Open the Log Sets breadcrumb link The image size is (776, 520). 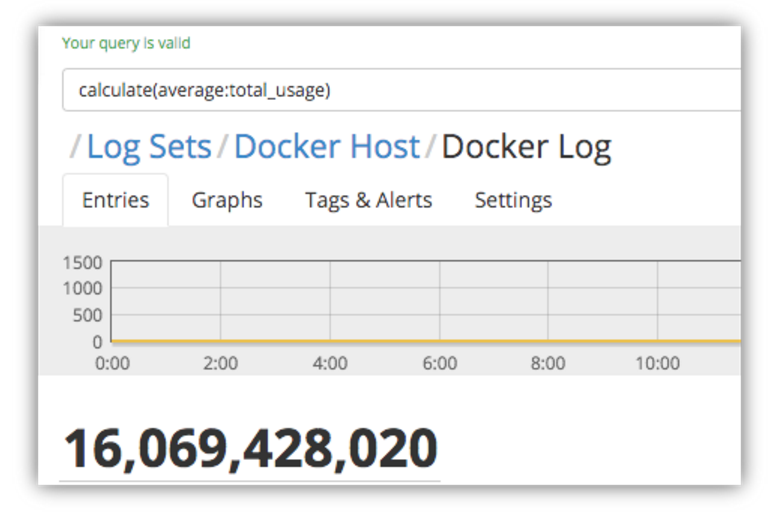(149, 147)
